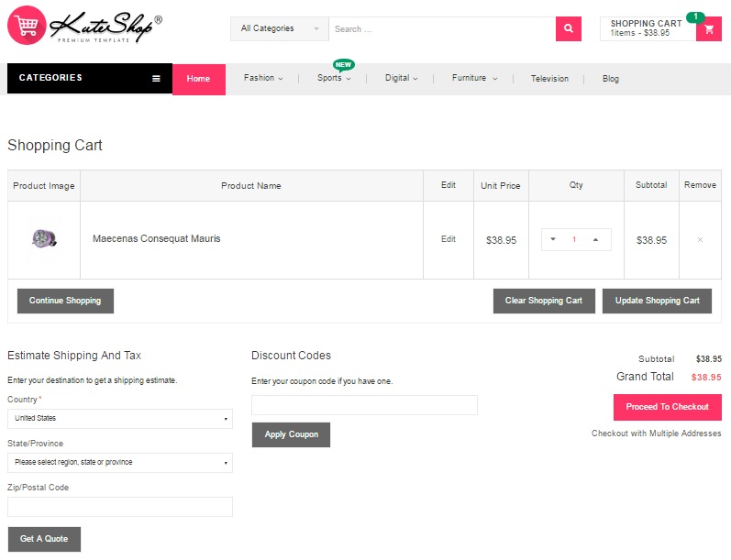Screen dimensions: 731x560
Task: Toggle the Categories hamburger menu icon
Action: pos(157,79)
